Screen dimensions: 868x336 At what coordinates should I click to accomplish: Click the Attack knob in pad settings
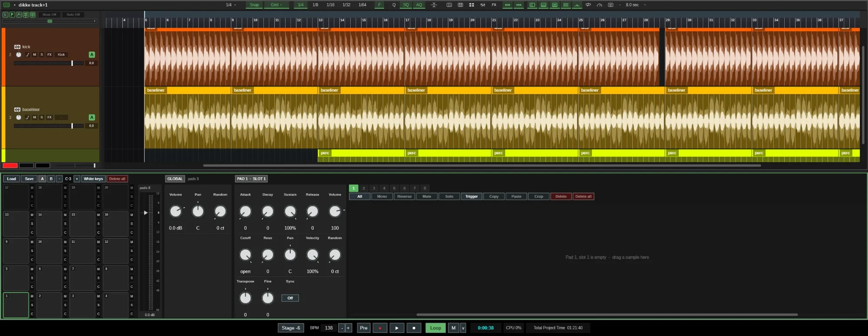click(245, 212)
